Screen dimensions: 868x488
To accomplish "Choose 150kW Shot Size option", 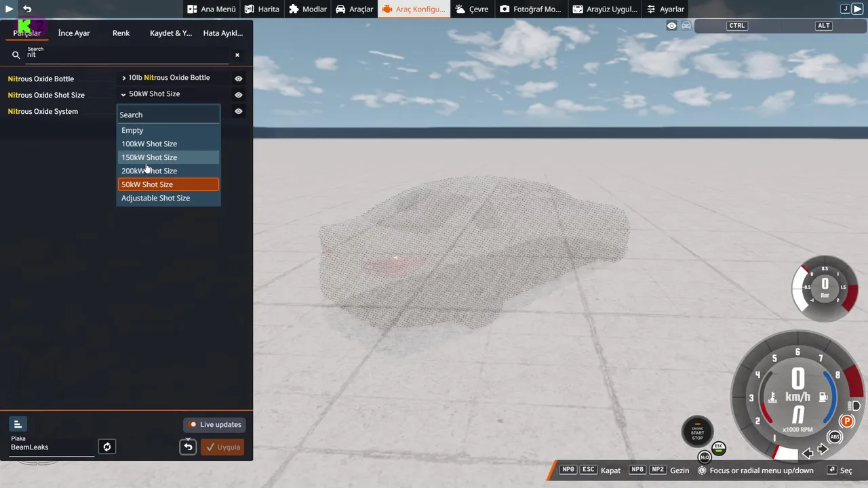I will (x=169, y=157).
